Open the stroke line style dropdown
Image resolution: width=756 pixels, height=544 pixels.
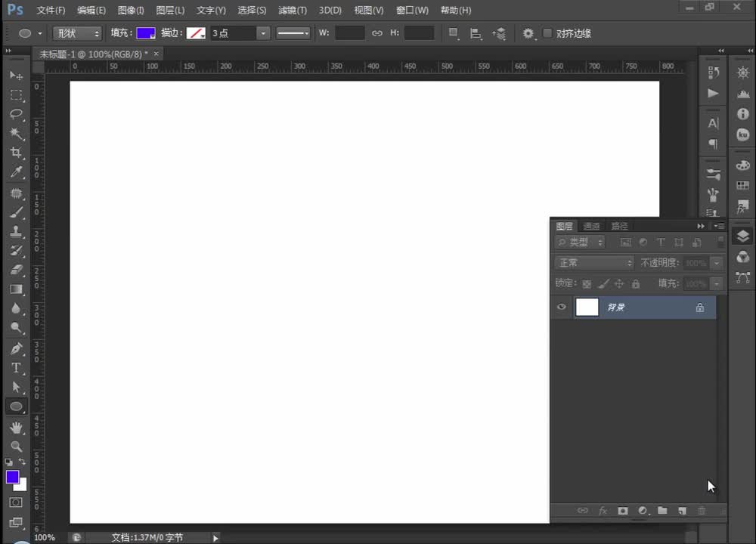(293, 33)
